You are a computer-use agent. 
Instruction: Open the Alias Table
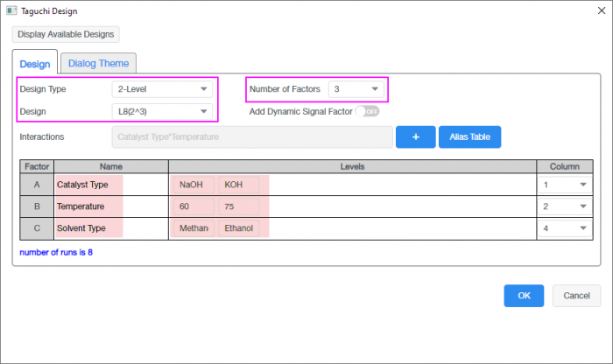pyautogui.click(x=469, y=137)
